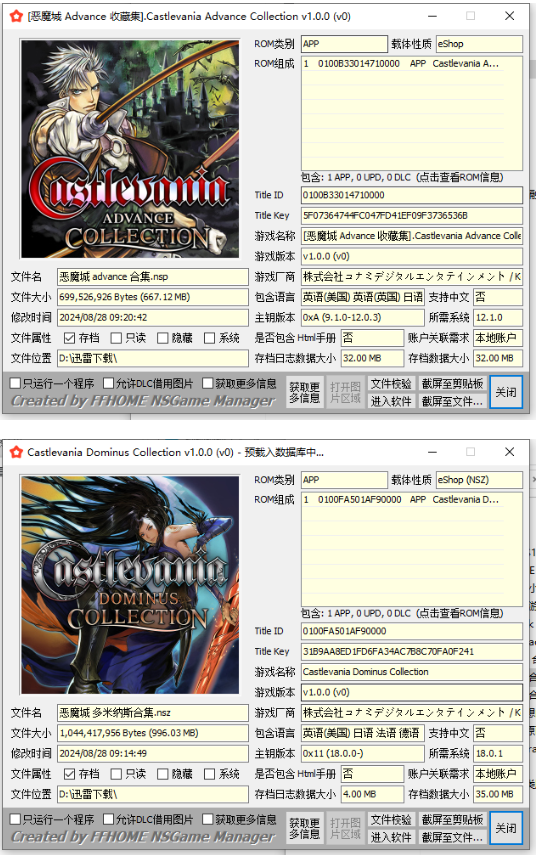Click save data size field 35.00 MB

pos(498,794)
